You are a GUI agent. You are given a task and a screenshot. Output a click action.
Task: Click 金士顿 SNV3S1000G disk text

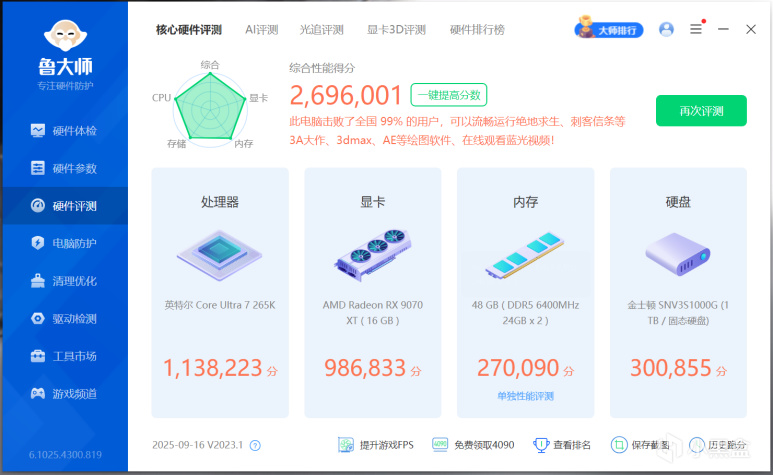(x=678, y=313)
